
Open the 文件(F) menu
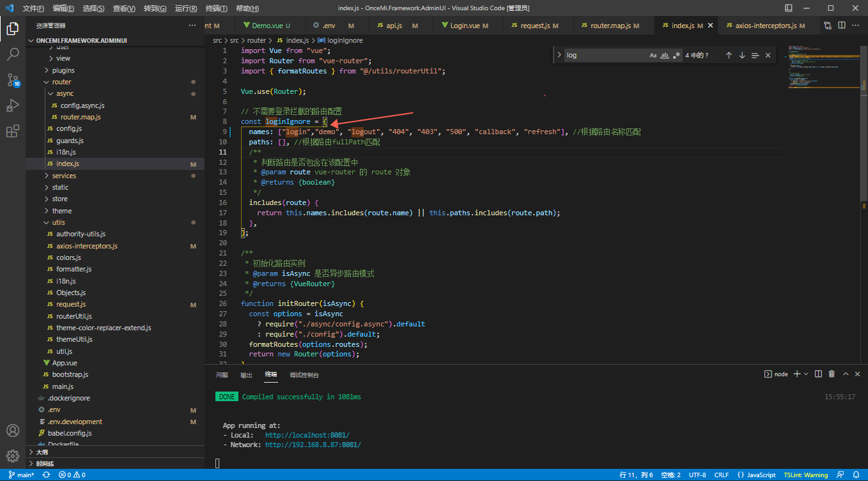(x=33, y=8)
